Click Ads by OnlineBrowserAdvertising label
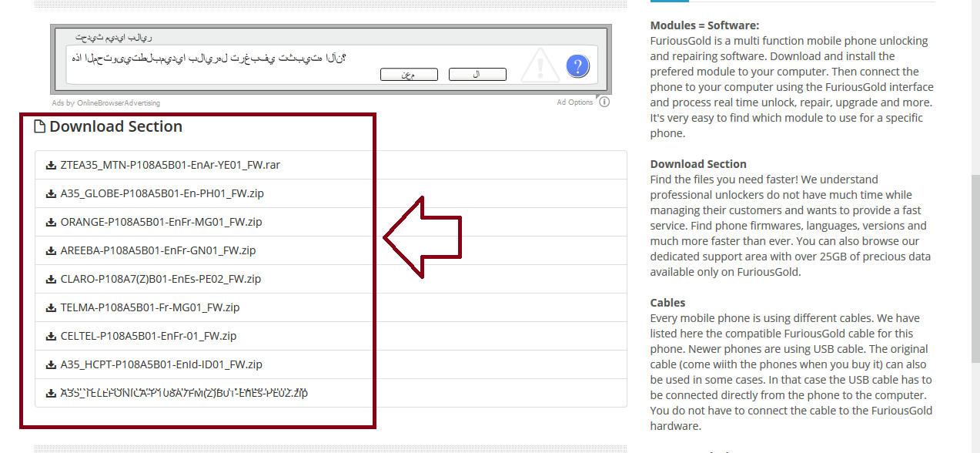The height and width of the screenshot is (453, 980). click(106, 103)
